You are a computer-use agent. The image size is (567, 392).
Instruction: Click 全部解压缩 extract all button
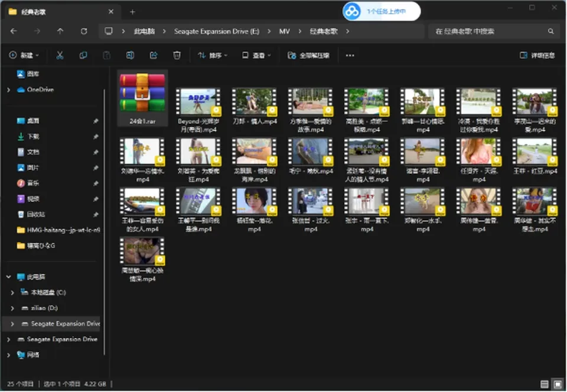coord(308,55)
